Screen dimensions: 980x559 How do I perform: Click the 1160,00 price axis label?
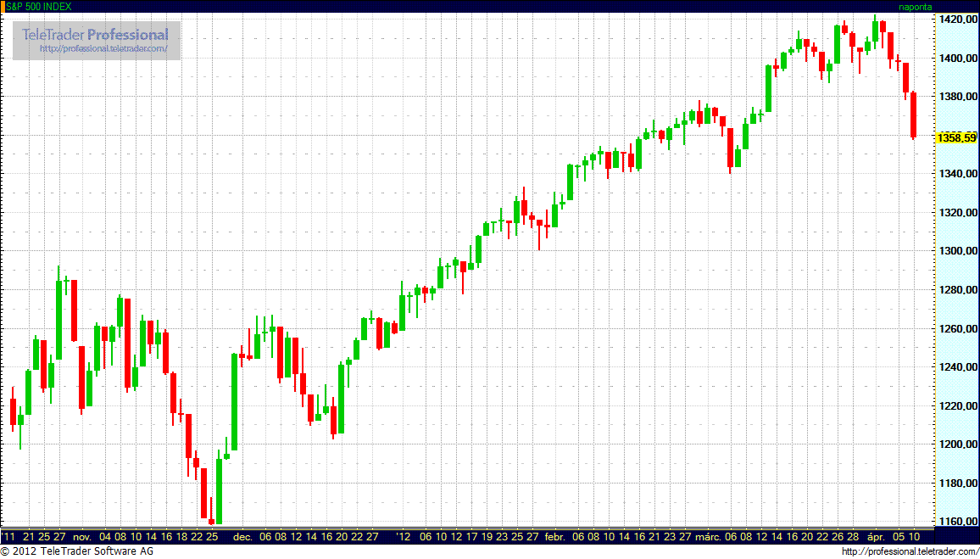(x=955, y=522)
